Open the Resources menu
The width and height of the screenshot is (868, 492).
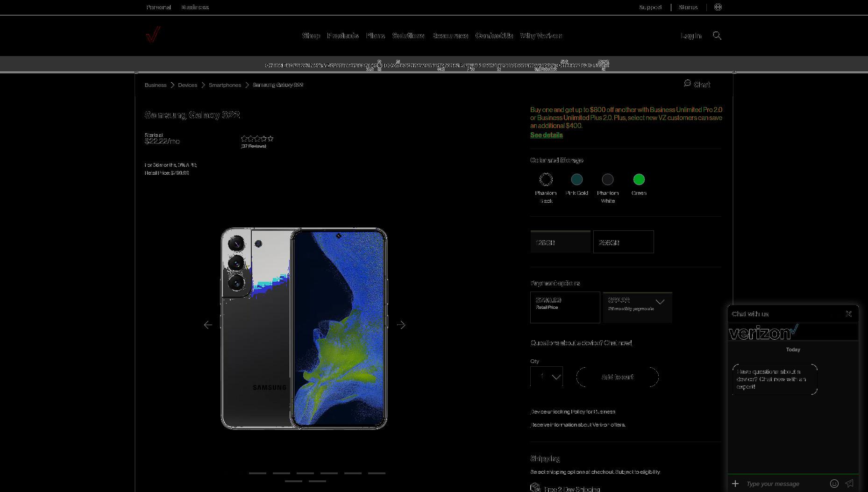(x=450, y=36)
